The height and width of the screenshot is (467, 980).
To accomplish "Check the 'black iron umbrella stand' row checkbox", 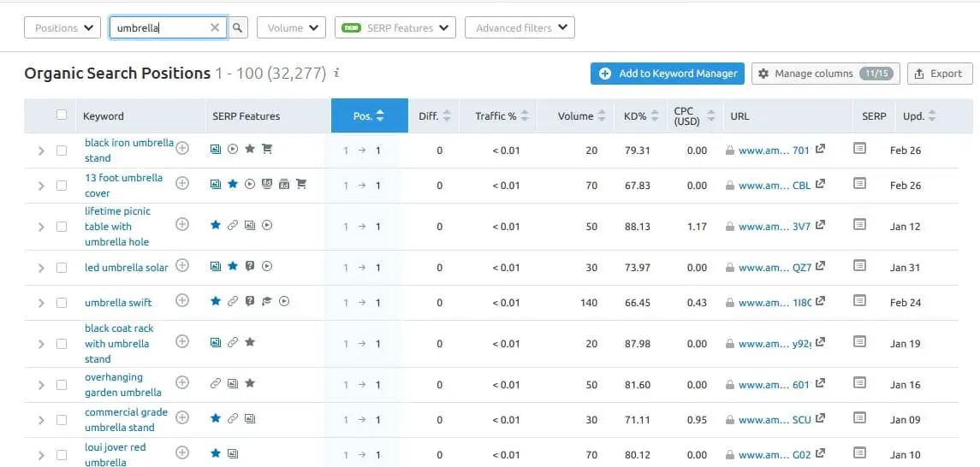I will tap(62, 151).
